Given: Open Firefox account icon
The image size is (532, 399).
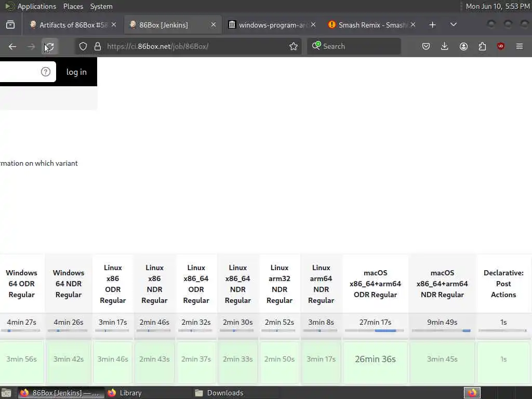Looking at the screenshot, I should tap(463, 46).
